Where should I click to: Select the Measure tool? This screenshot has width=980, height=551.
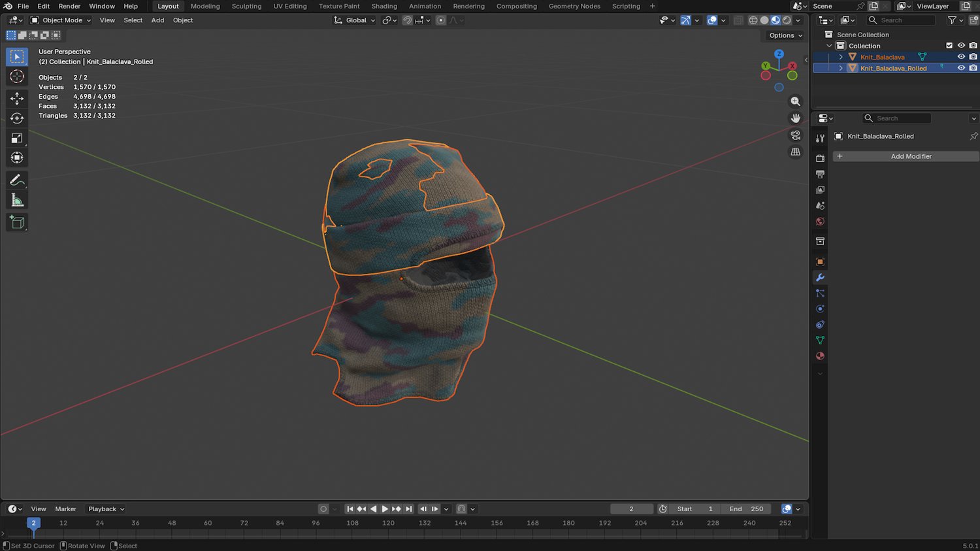click(17, 201)
